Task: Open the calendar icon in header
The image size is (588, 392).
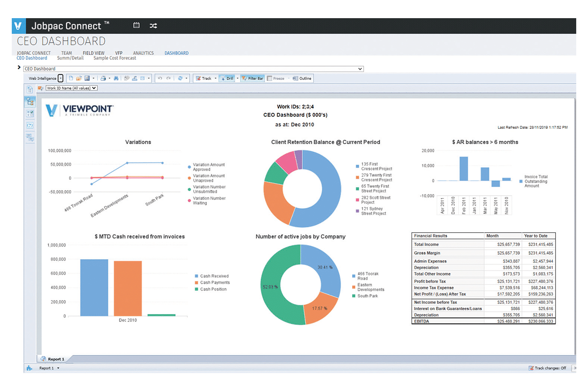Action: 137,25
